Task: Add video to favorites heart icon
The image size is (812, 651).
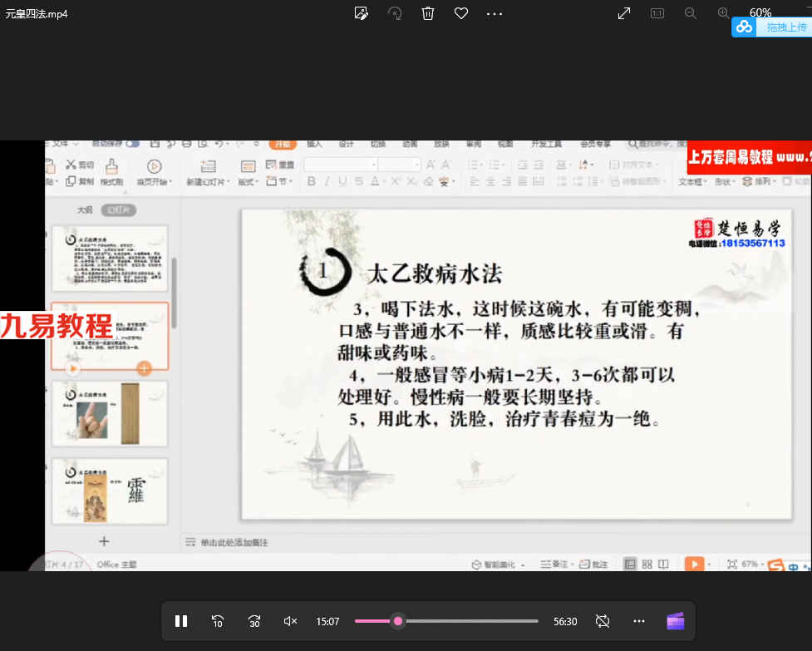Action: click(x=461, y=13)
